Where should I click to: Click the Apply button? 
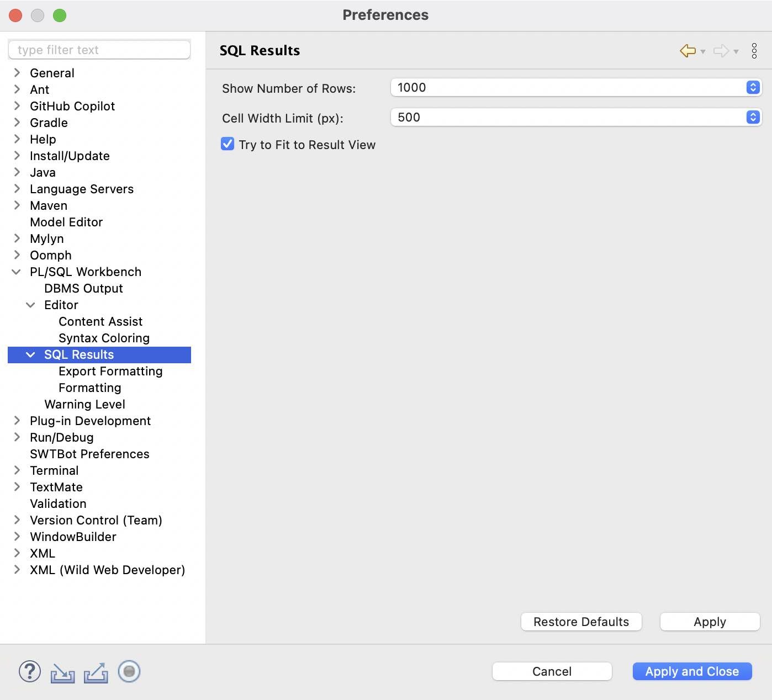pyautogui.click(x=710, y=622)
